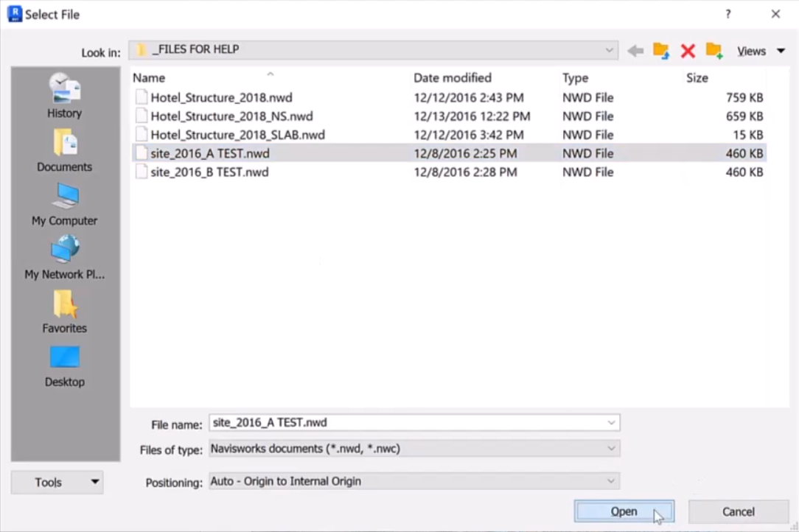799x532 pixels.
Task: Close the Select File dialog
Action: 775,14
